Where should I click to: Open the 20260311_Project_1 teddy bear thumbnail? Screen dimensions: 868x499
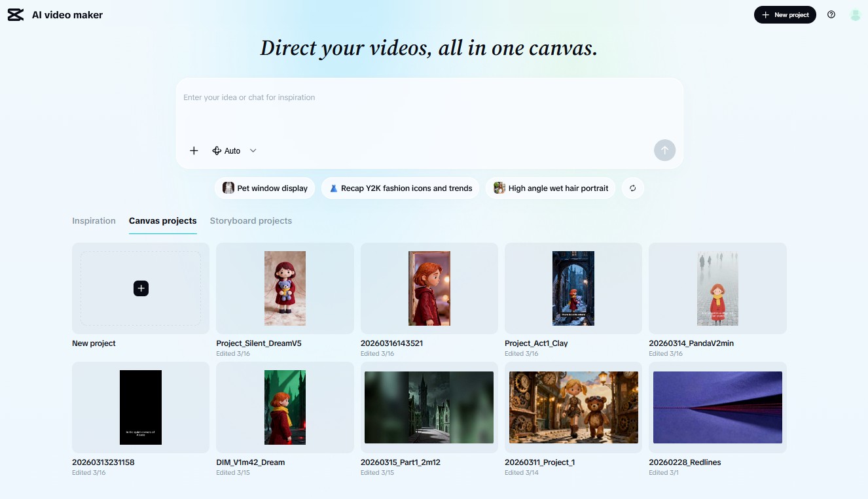[x=573, y=407]
